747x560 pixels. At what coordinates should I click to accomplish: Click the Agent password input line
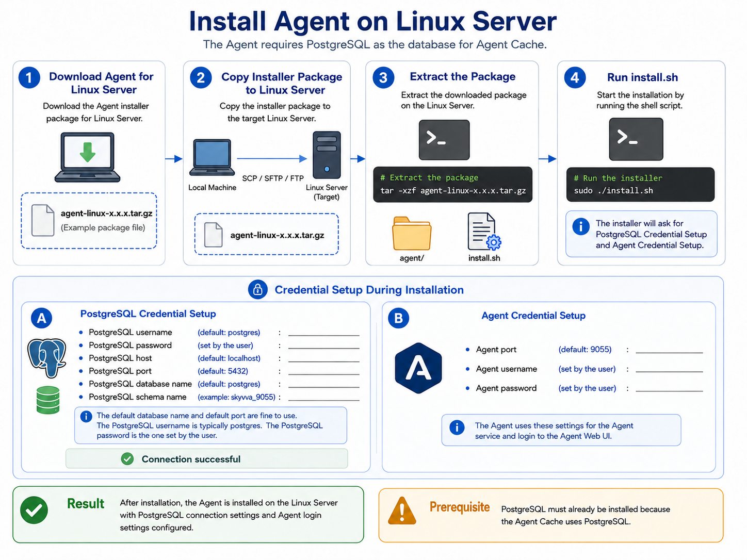point(669,391)
